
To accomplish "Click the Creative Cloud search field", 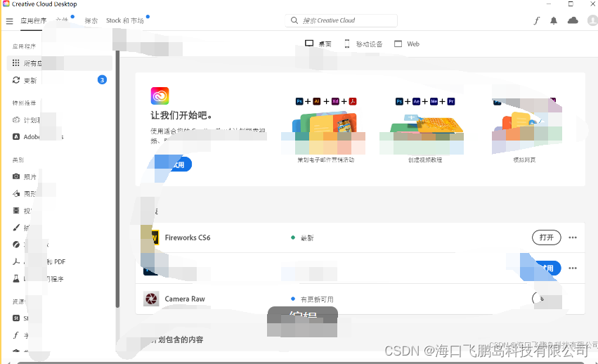I will (x=341, y=20).
